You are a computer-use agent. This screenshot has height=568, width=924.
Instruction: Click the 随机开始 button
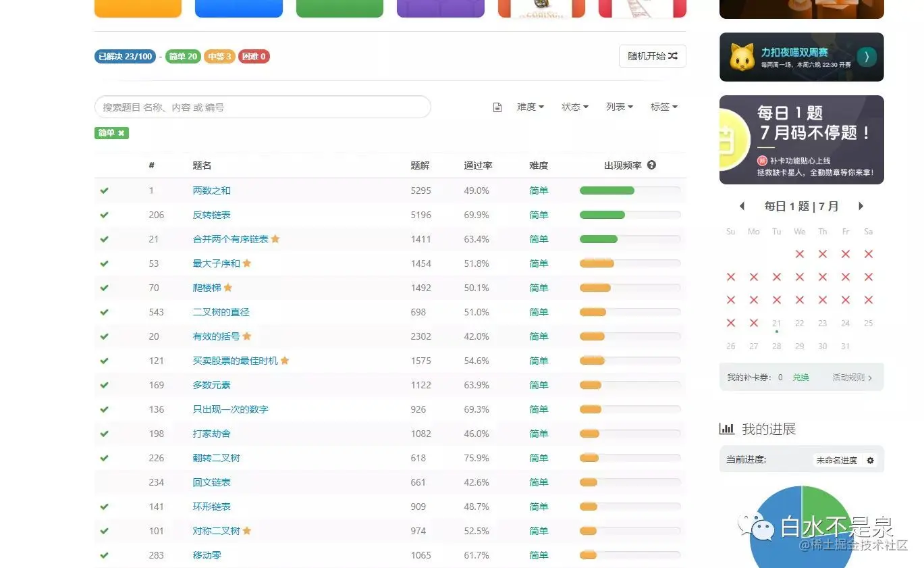click(x=653, y=56)
